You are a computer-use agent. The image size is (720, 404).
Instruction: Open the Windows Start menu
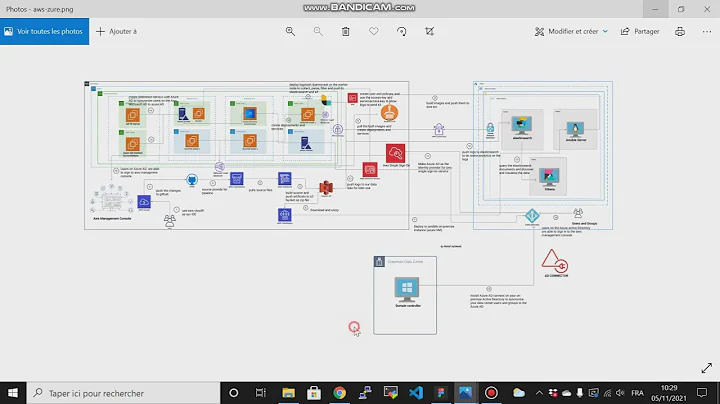(13, 393)
